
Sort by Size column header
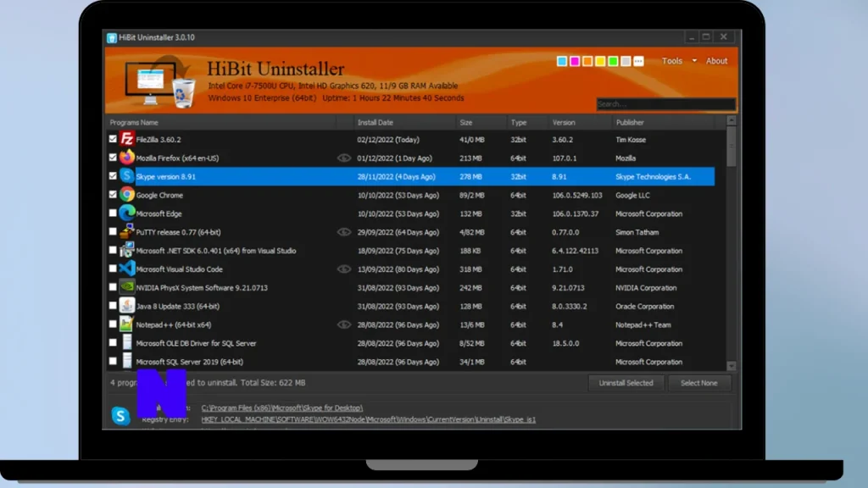click(466, 122)
